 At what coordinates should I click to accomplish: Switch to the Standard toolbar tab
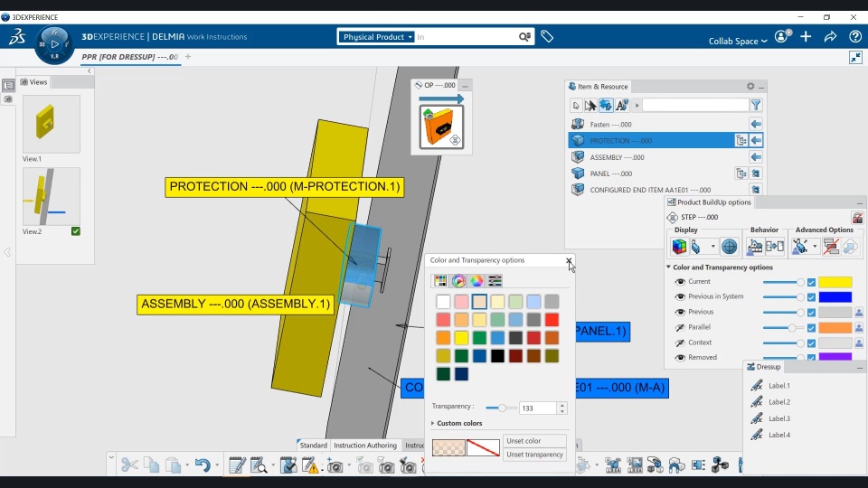point(314,446)
